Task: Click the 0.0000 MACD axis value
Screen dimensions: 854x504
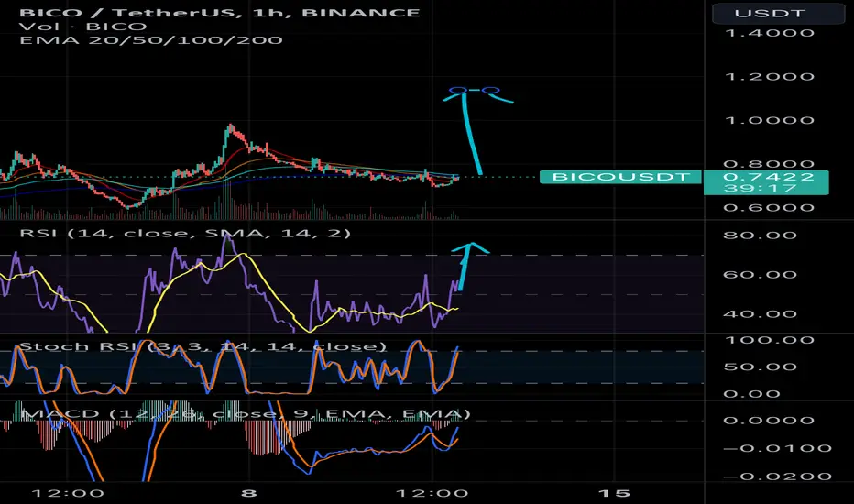Action: pos(769,421)
